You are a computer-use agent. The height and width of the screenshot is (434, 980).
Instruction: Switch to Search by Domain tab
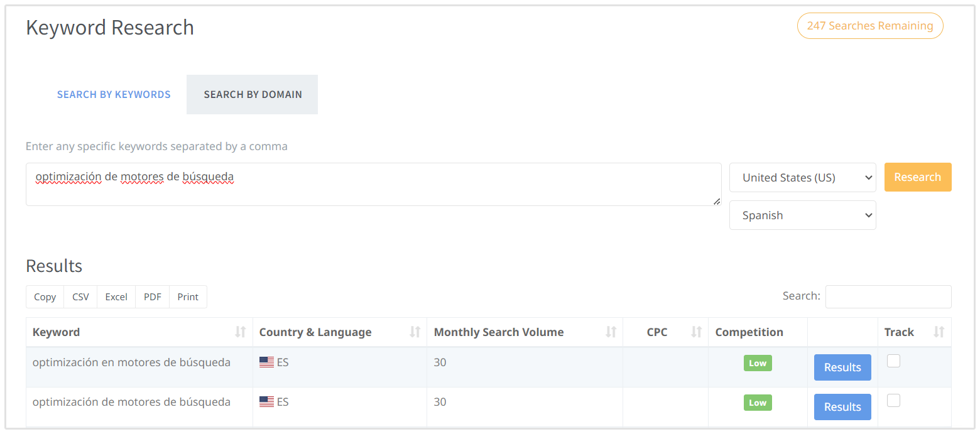(253, 95)
